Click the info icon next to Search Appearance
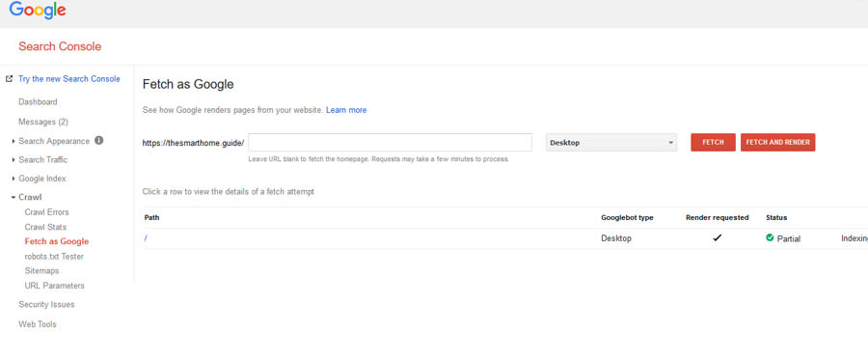 [x=99, y=141]
